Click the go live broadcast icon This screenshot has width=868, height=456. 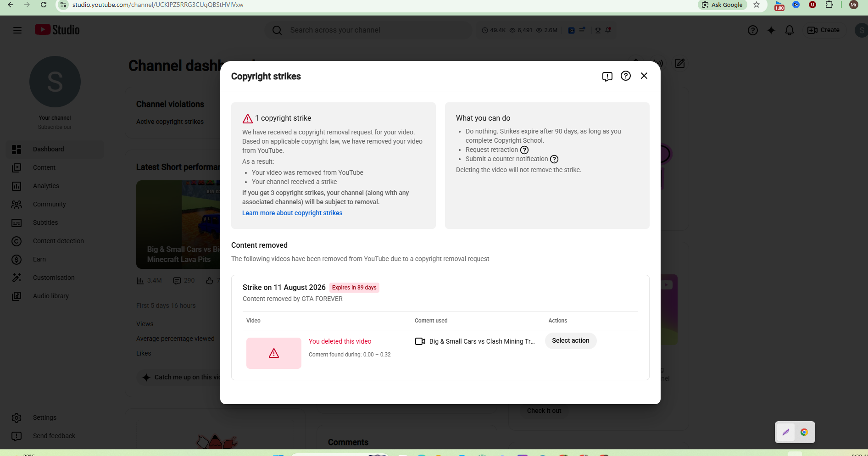[659, 63]
